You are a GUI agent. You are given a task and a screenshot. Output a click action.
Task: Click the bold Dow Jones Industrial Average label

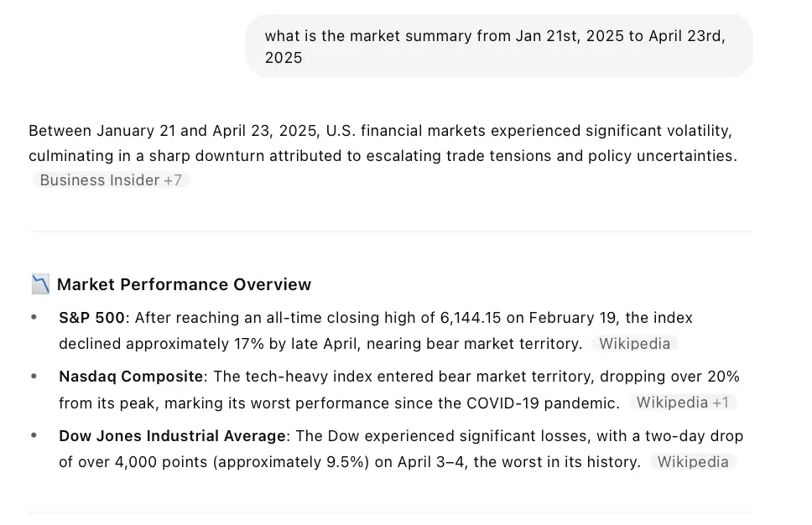pos(172,436)
